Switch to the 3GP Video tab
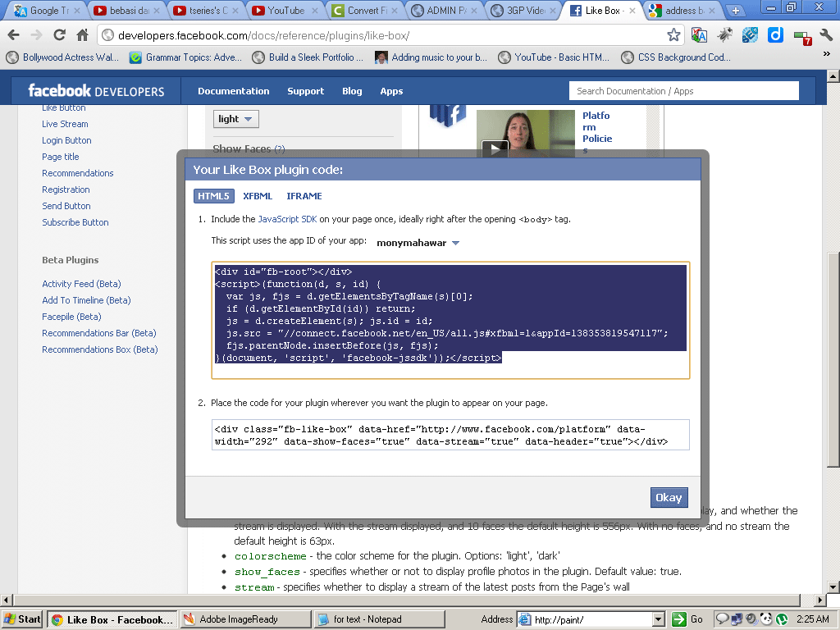The width and height of the screenshot is (840, 630). [523, 10]
